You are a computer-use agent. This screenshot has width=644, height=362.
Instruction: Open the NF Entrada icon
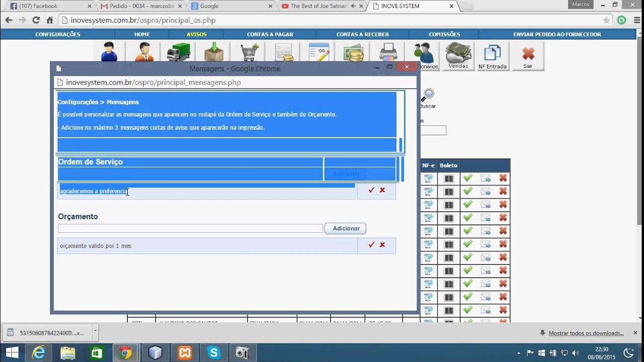coord(493,56)
